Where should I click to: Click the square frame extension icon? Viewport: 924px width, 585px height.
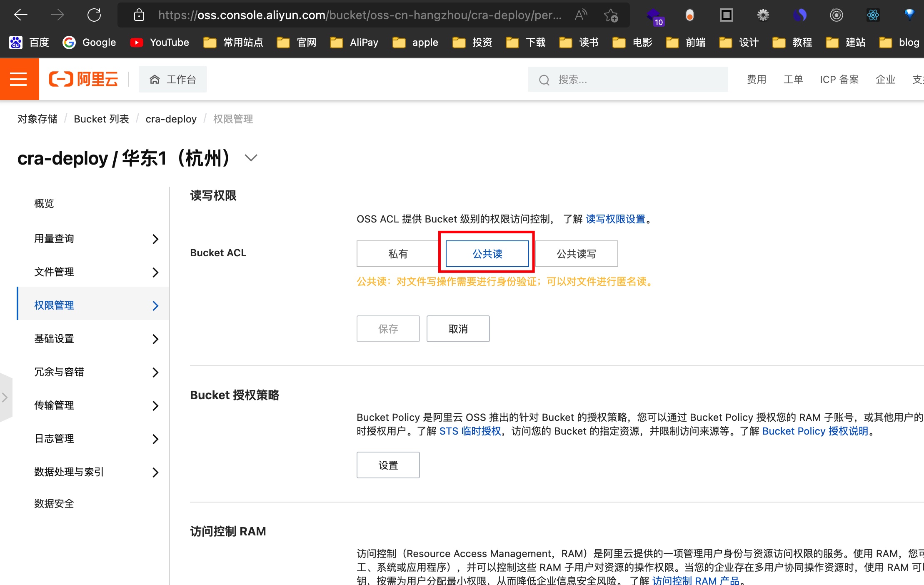(726, 15)
